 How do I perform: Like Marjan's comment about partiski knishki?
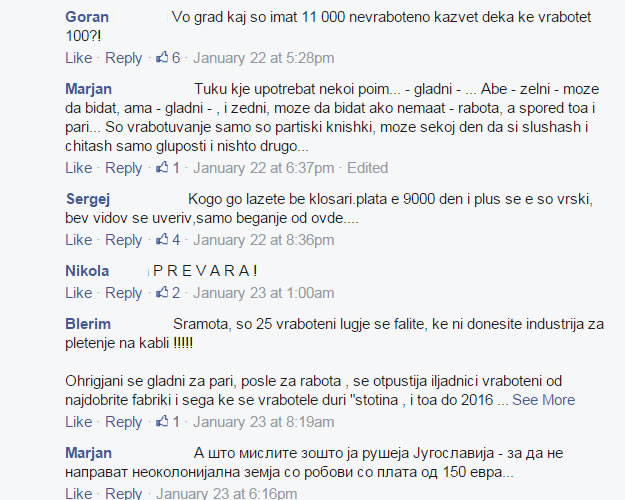click(79, 168)
